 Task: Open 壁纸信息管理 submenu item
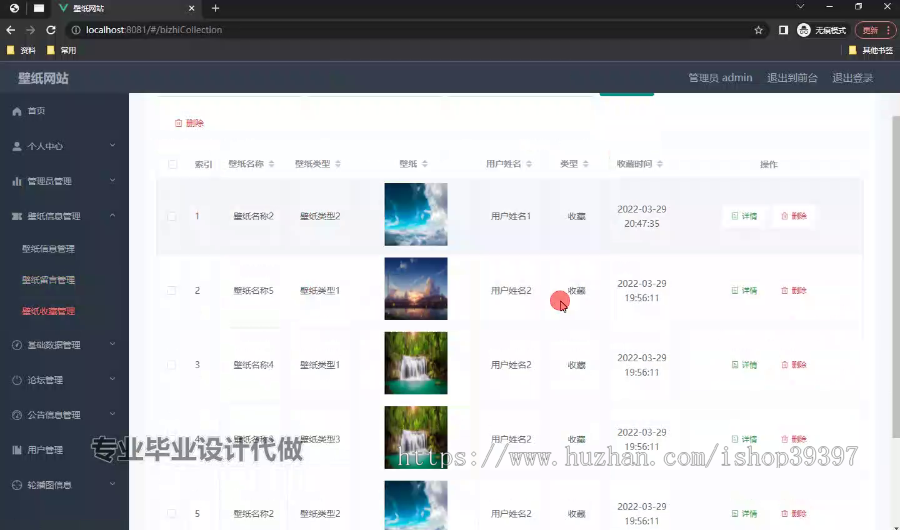point(48,249)
